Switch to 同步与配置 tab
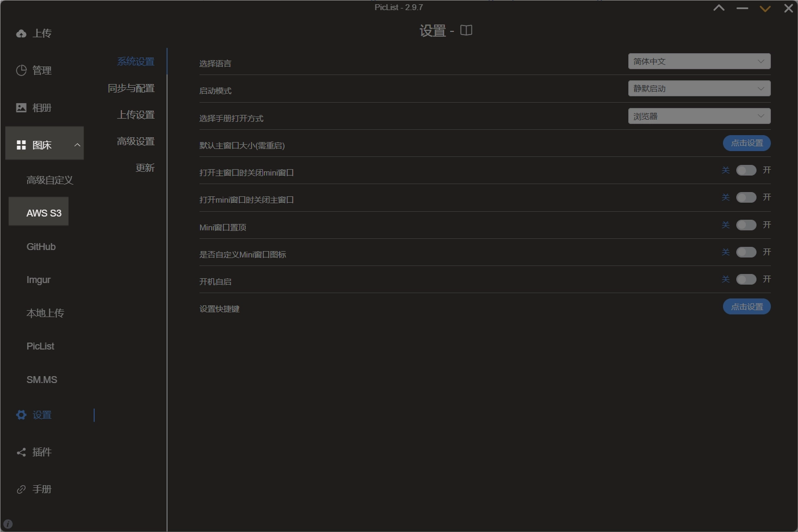The image size is (798, 532). tap(131, 88)
